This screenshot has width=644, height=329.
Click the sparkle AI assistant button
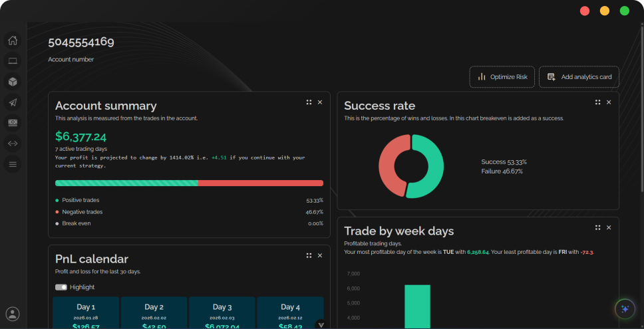coord(625,309)
